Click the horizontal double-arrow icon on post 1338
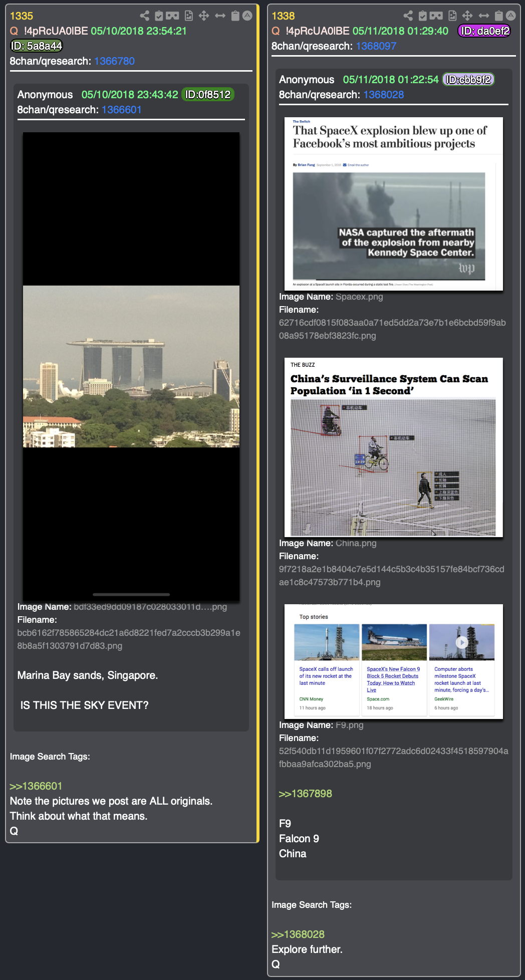This screenshot has height=980, width=525. [x=483, y=16]
